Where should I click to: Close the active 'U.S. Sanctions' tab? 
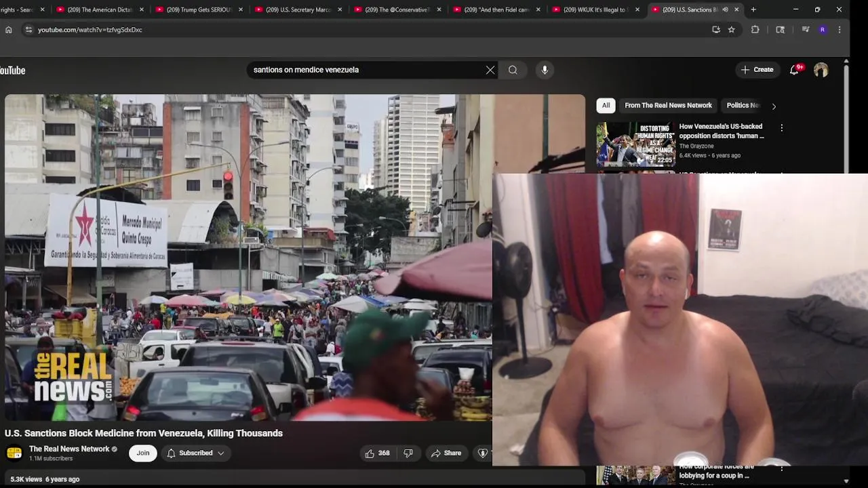[736, 9]
